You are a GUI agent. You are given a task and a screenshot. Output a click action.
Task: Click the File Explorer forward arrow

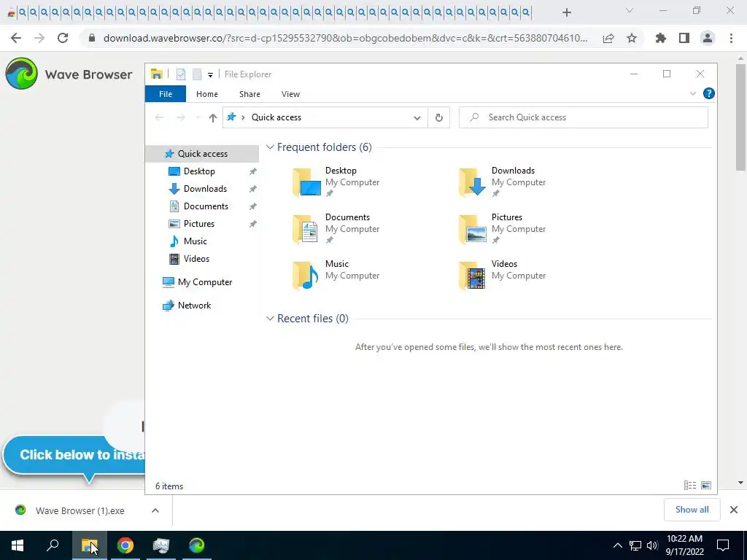click(x=181, y=117)
